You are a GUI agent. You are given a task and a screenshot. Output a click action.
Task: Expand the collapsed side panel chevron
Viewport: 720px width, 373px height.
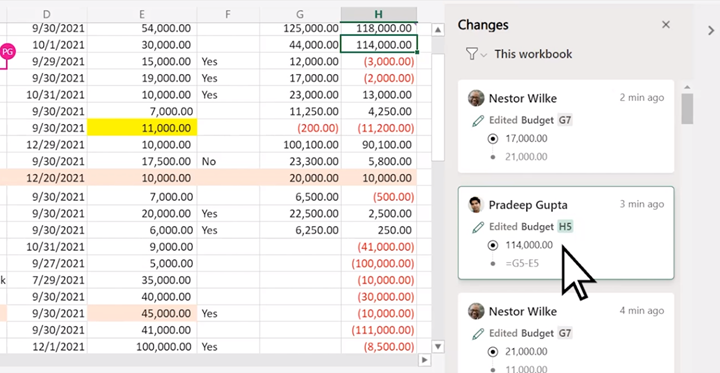[x=711, y=31]
